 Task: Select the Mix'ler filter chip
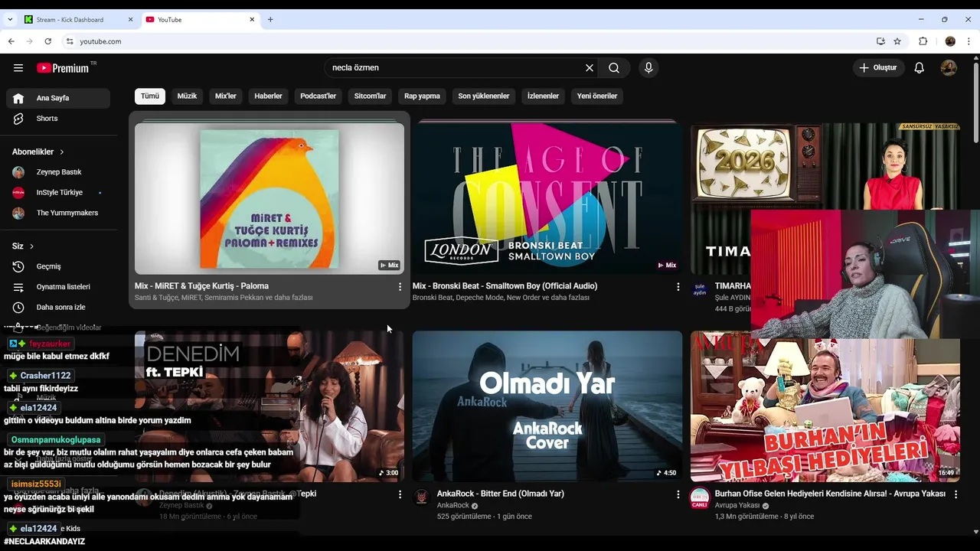pos(226,96)
